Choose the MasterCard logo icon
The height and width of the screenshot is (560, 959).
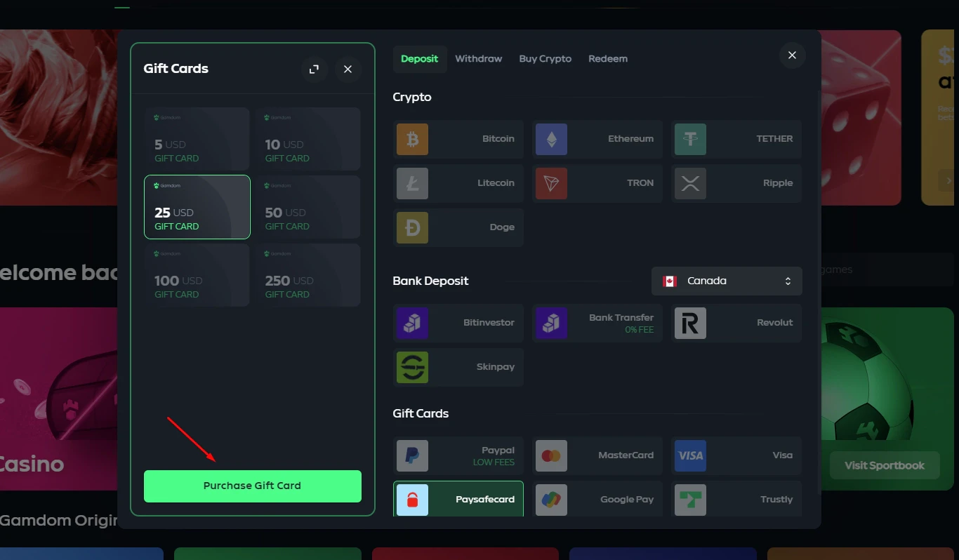tap(551, 455)
